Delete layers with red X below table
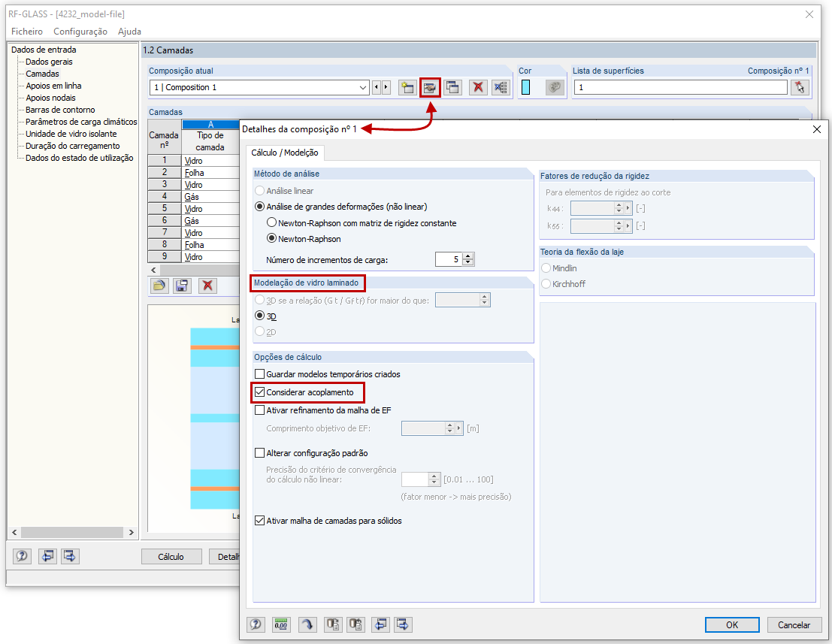Screen dimensions: 832x644 coord(207,286)
